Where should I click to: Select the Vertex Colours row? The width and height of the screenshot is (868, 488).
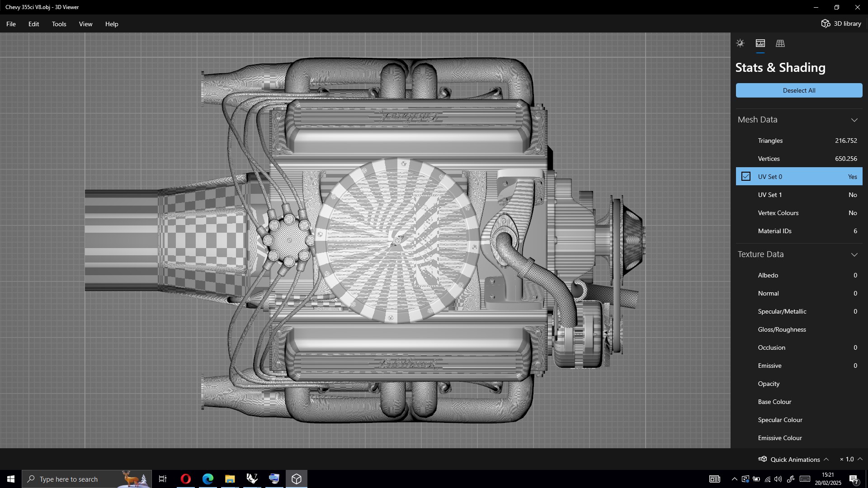coord(799,213)
